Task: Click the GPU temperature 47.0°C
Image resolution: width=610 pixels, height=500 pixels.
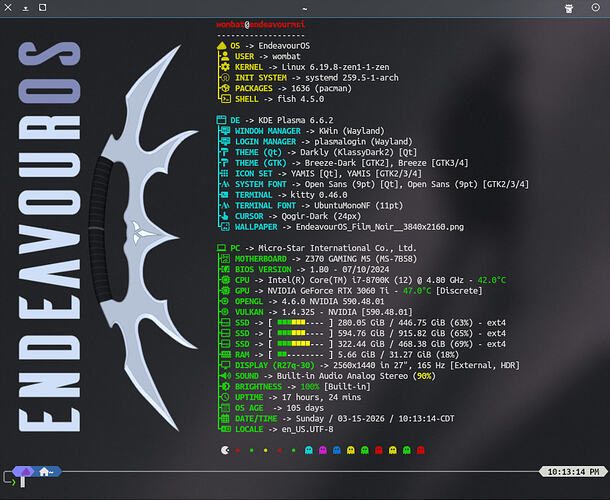Action: (x=417, y=291)
